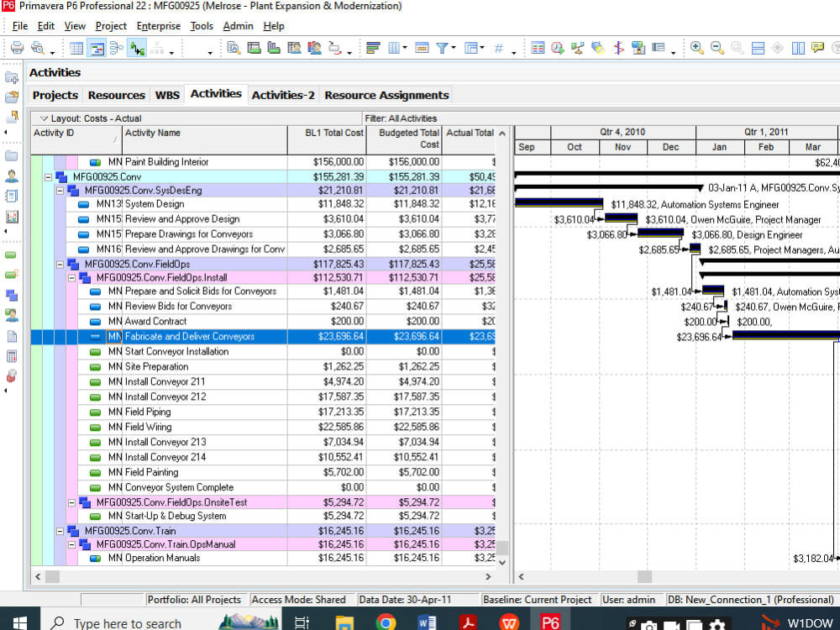This screenshot has width=840, height=630.
Task: Open the Filter dropdown in toolbar
Action: 454,48
